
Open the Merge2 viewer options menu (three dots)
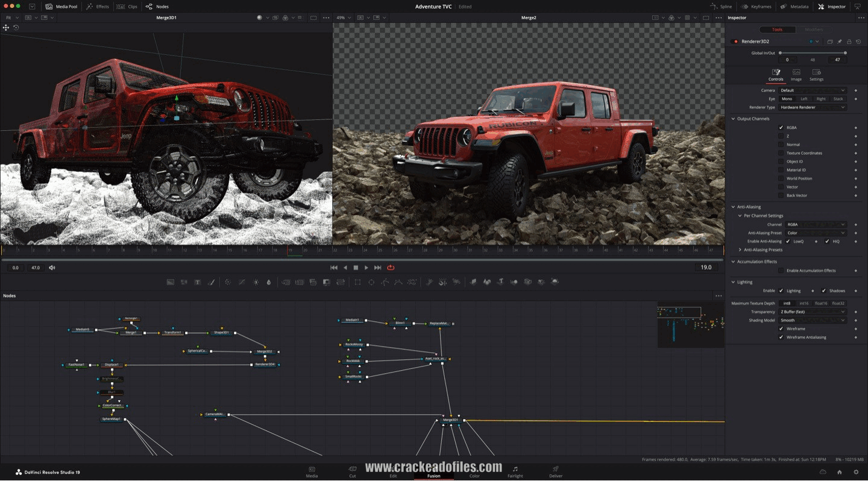pyautogui.click(x=718, y=17)
